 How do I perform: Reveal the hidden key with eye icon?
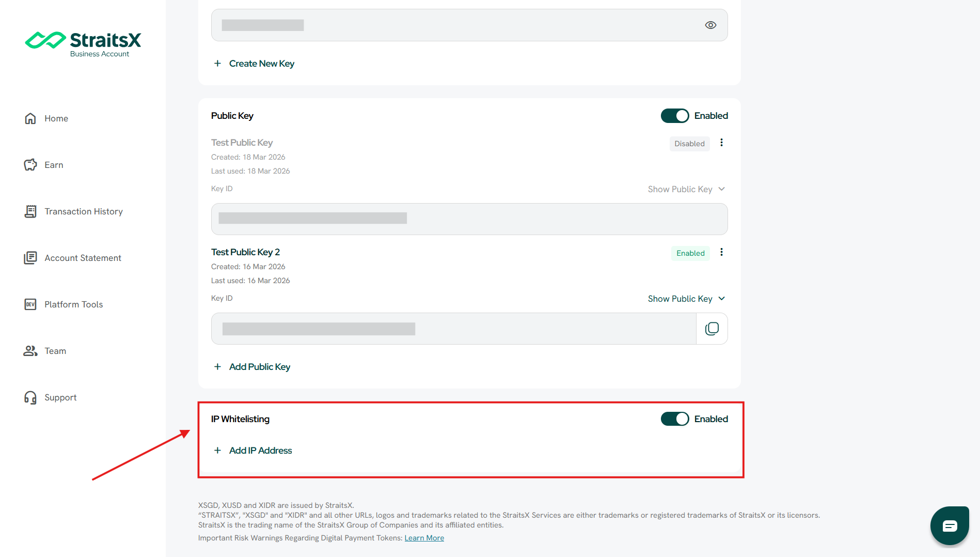click(x=710, y=25)
